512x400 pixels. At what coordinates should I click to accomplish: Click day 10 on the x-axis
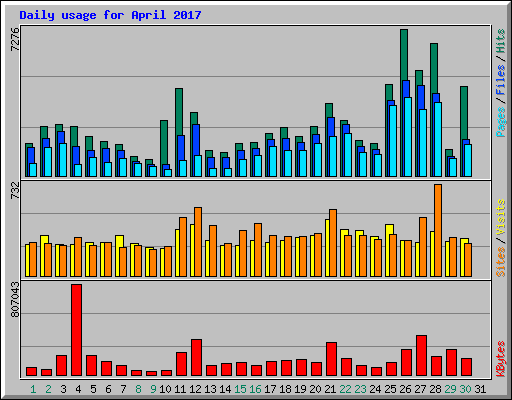pos(165,389)
